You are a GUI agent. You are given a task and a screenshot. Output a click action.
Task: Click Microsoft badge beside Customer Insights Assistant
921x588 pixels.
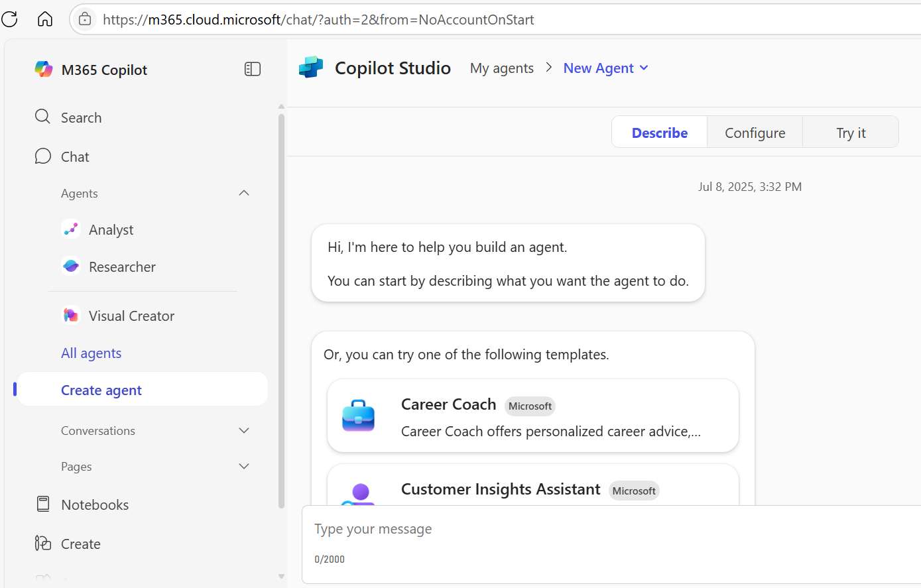point(634,491)
